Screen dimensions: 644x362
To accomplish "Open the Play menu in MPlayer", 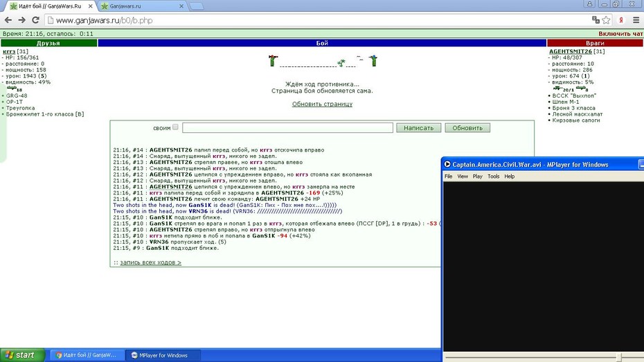I will [x=478, y=177].
